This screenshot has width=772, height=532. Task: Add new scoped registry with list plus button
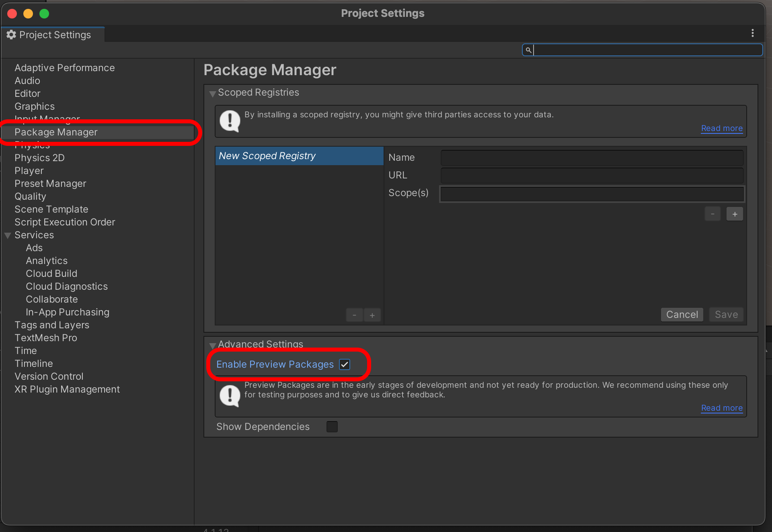pos(372,315)
